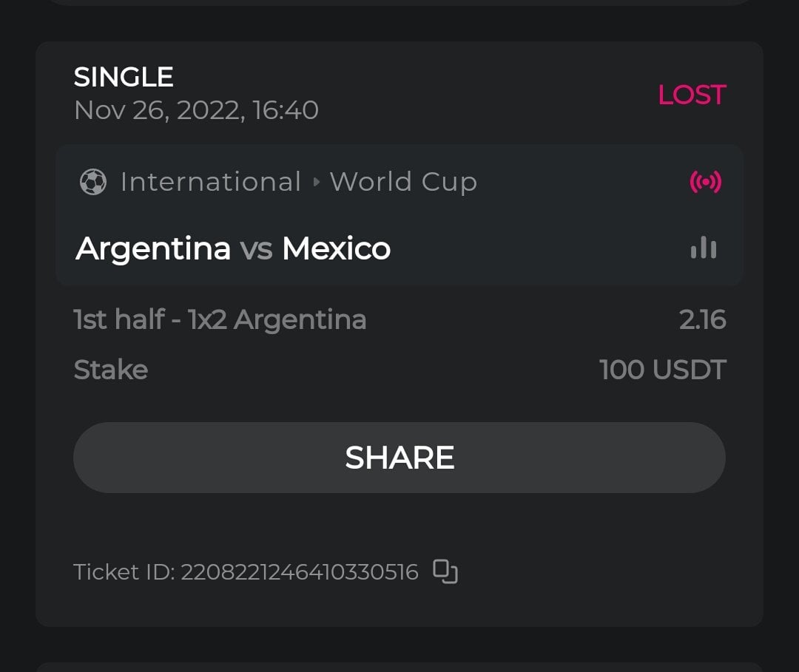Click the Stake label

coord(111,370)
